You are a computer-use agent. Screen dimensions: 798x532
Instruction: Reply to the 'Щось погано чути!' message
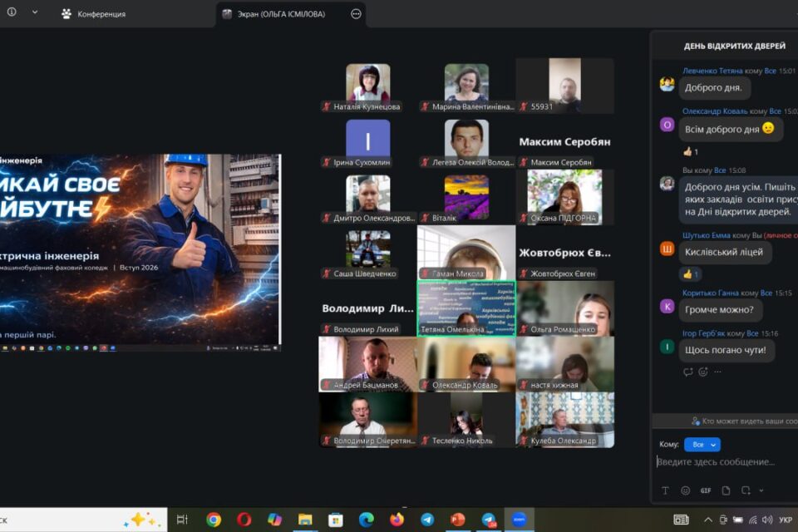(x=688, y=372)
